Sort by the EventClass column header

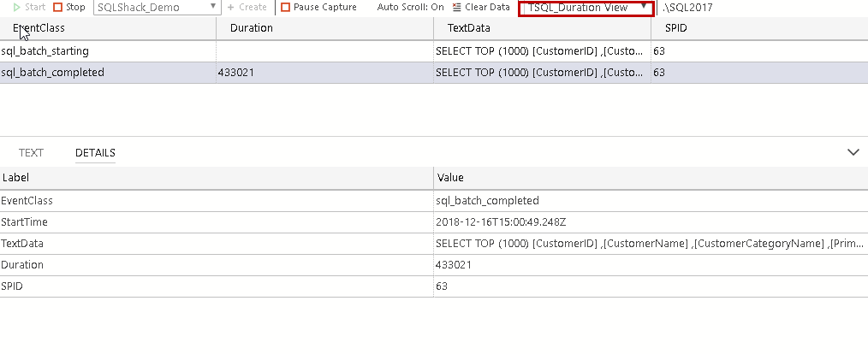(39, 28)
